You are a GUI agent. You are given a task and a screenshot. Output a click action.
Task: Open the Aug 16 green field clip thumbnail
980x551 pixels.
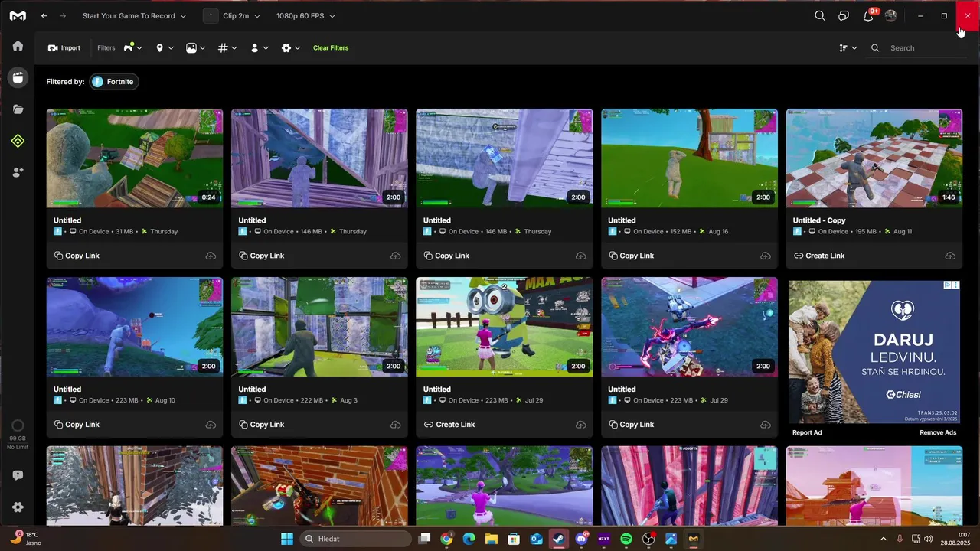689,158
